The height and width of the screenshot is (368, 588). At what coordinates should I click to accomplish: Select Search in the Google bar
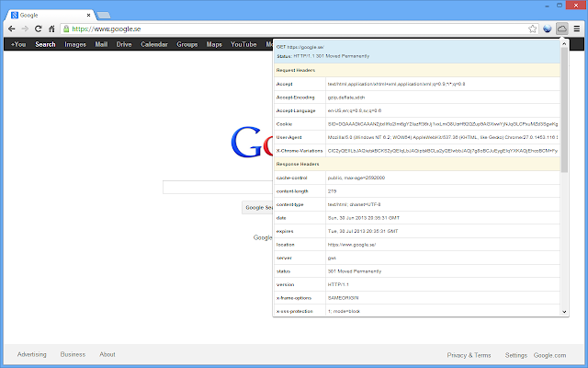pos(45,44)
